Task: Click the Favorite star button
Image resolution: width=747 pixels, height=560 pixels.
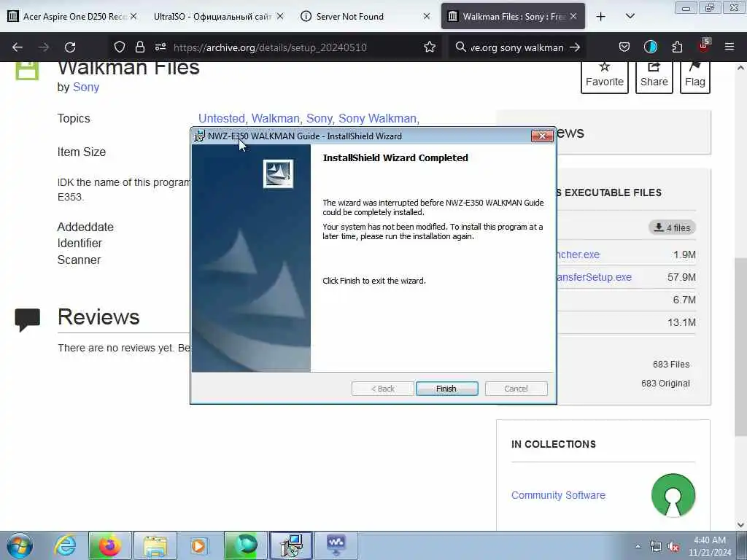Action: click(605, 76)
